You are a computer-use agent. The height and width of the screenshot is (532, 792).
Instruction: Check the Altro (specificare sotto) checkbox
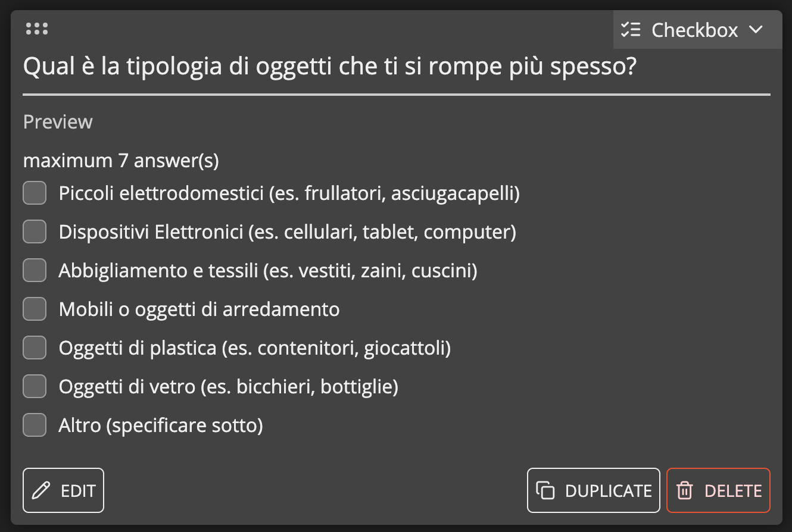(35, 425)
